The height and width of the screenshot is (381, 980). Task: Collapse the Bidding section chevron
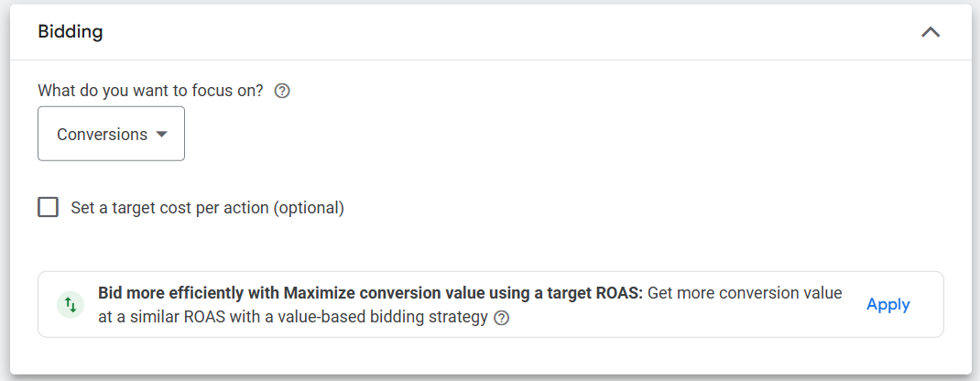point(930,32)
